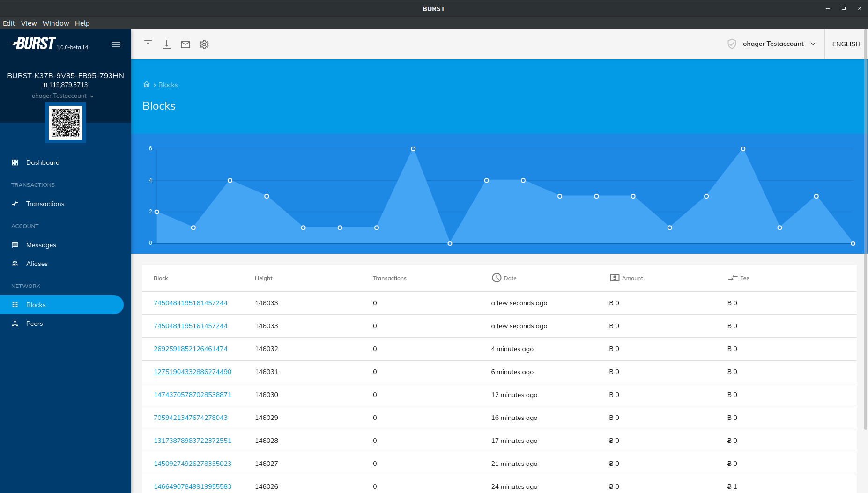
Task: Click the second chart peak point at 6
Action: coord(743,149)
